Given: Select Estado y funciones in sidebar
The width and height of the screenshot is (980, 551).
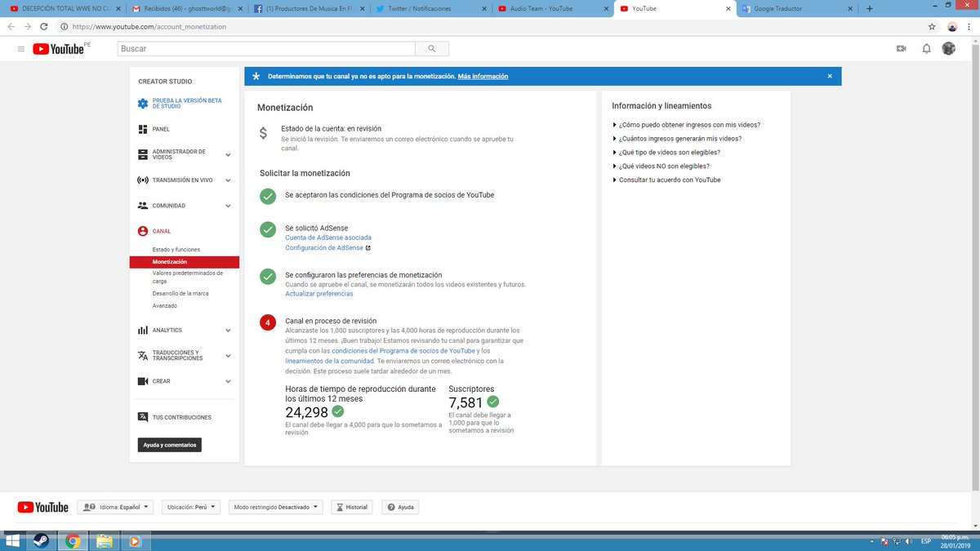Looking at the screenshot, I should point(176,249).
